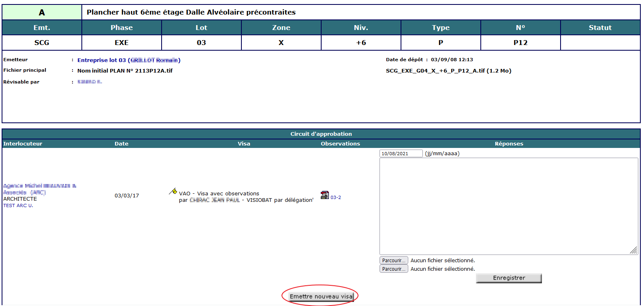Screen dimensions: 644x306
Task: Open the Révisable par person link
Action: pyautogui.click(x=90, y=82)
